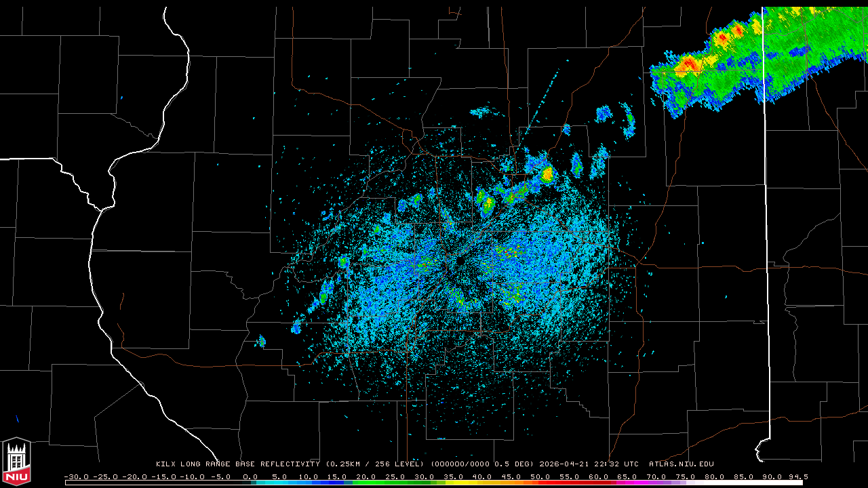Viewport: 868px width, 488px height.
Task: Select red storm core in top-right complex
Action: [690, 65]
